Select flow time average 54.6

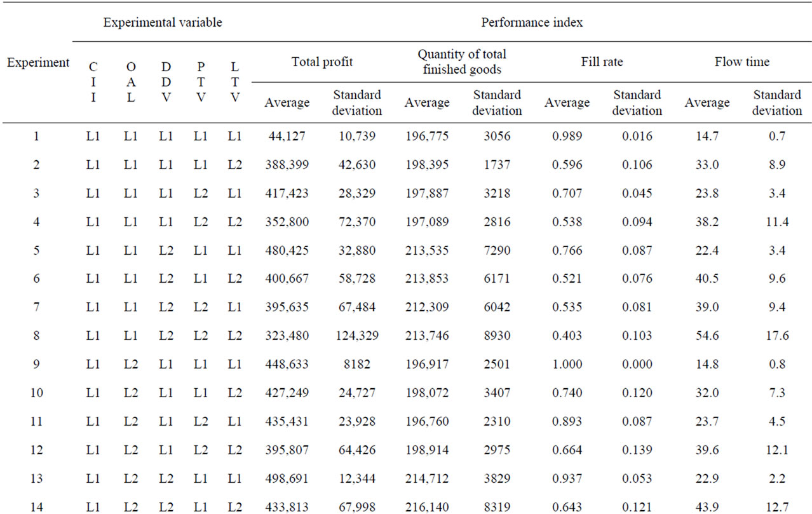pyautogui.click(x=707, y=335)
